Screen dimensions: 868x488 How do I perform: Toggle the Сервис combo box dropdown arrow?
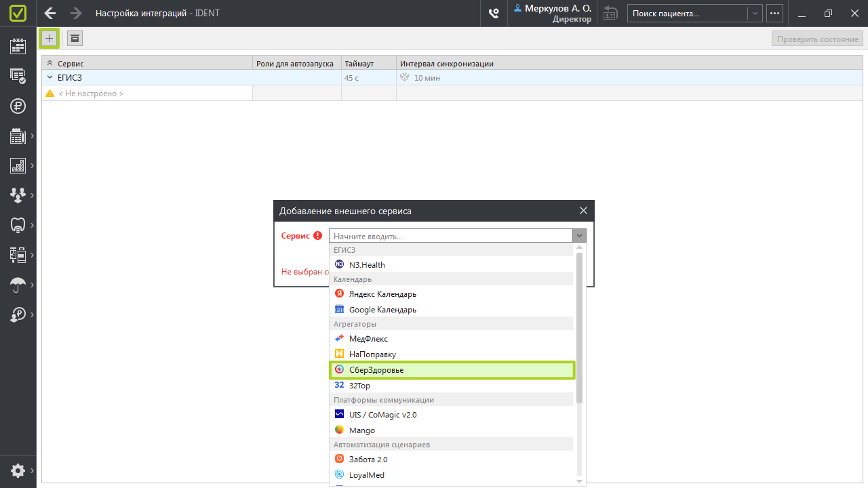point(579,236)
